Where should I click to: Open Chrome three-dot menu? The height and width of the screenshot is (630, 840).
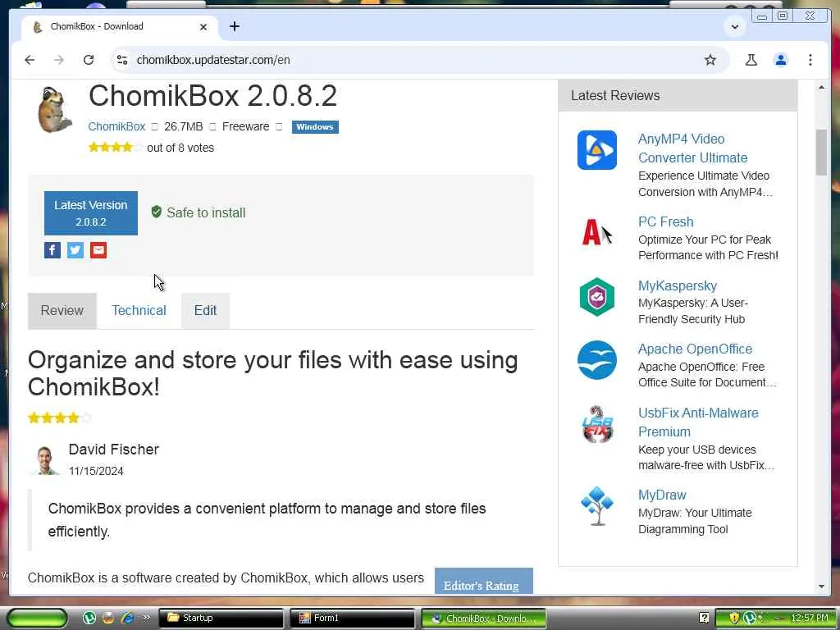coord(810,60)
